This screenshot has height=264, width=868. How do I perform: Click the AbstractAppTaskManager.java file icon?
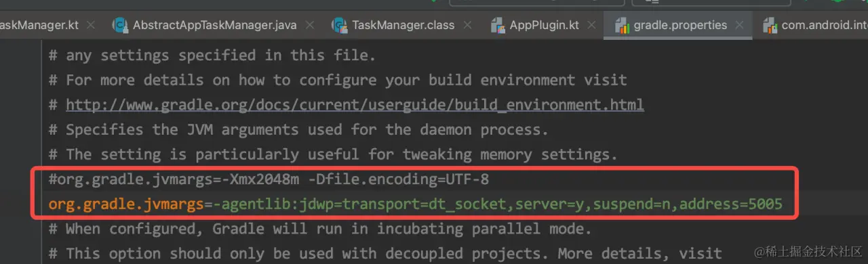[120, 26]
